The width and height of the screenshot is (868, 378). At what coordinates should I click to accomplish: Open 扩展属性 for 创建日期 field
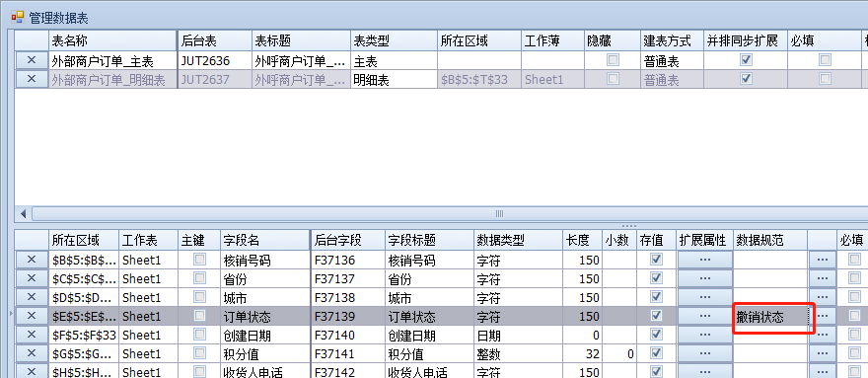[x=704, y=335]
